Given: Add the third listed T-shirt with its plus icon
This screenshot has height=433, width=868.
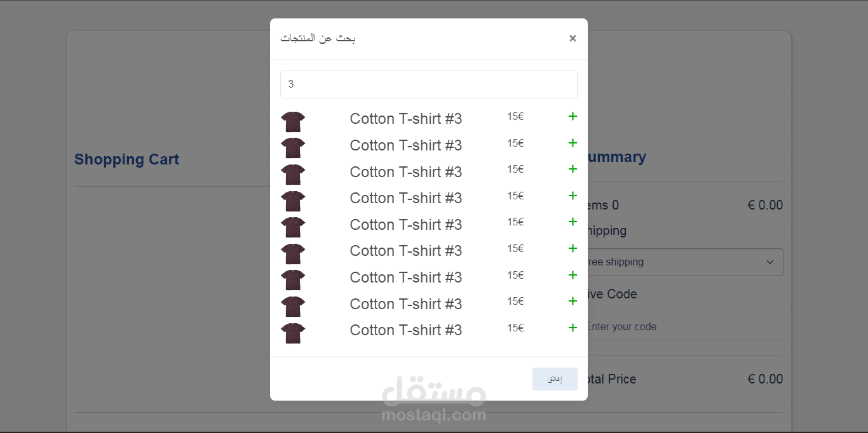Looking at the screenshot, I should (573, 169).
